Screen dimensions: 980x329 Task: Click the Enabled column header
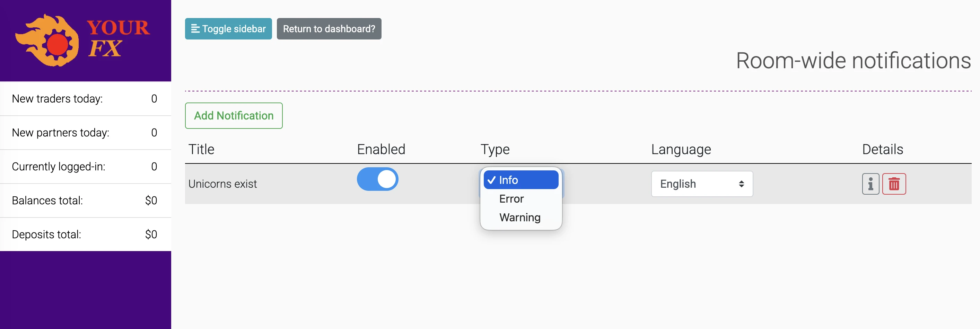point(380,149)
